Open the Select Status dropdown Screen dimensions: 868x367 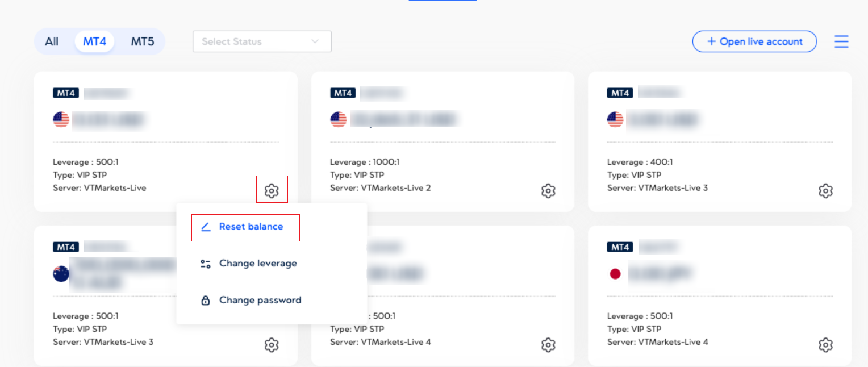click(x=253, y=41)
